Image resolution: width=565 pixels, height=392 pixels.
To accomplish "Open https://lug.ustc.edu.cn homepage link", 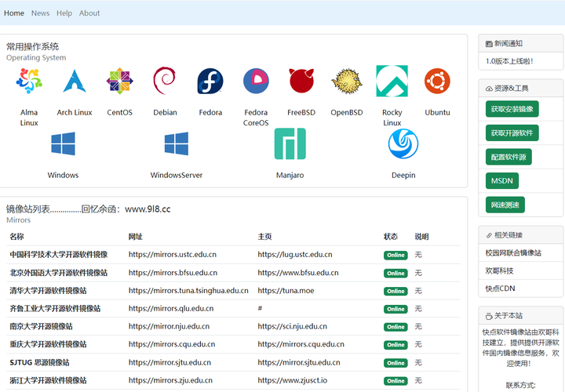I will click(x=295, y=255).
